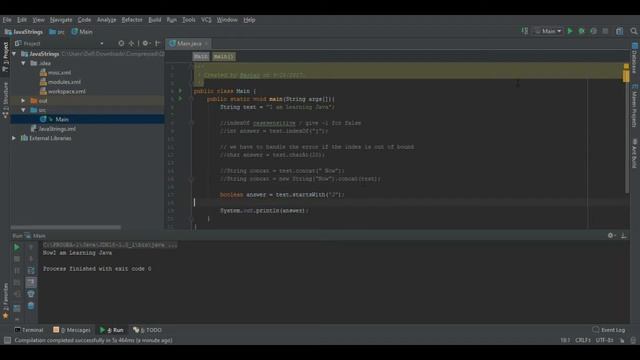Run class Main via gutter arrow
The image size is (640, 360).
coord(180,91)
